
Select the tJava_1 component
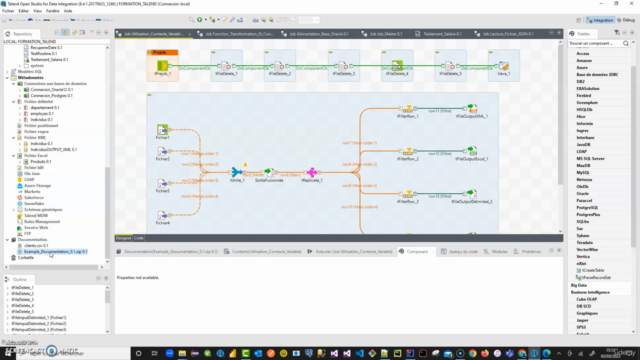tap(504, 66)
